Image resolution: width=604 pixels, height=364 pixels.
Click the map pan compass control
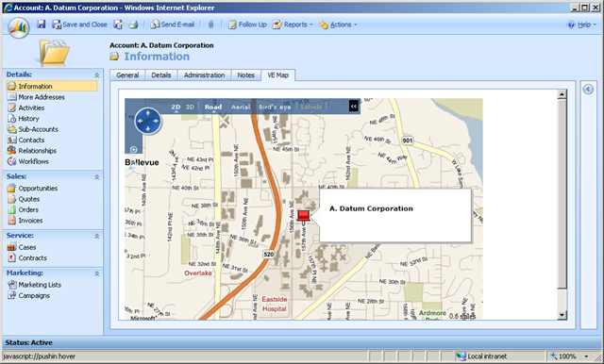pos(148,122)
